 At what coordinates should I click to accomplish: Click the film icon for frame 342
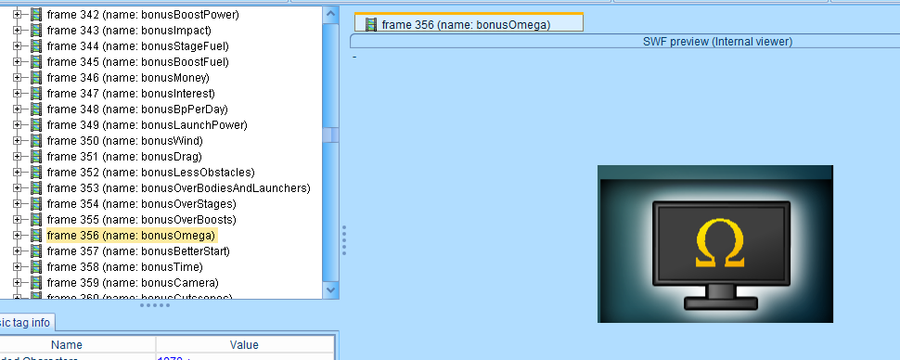click(37, 14)
